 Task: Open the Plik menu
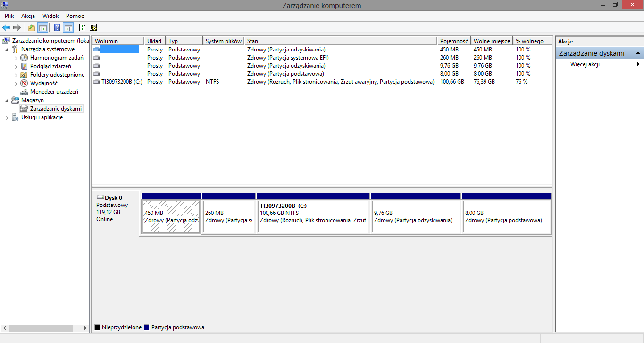9,16
